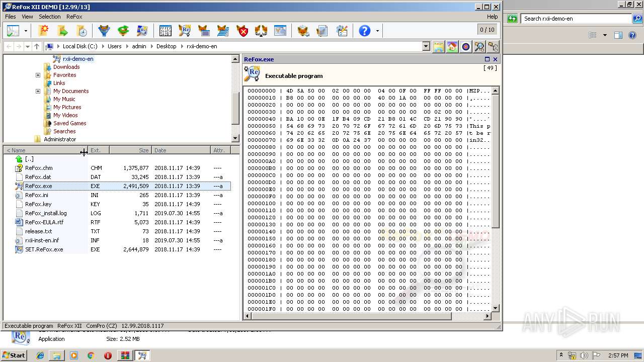The image size is (644, 362).
Task: Select the SET.ReFox.exe file
Action: pos(44,249)
